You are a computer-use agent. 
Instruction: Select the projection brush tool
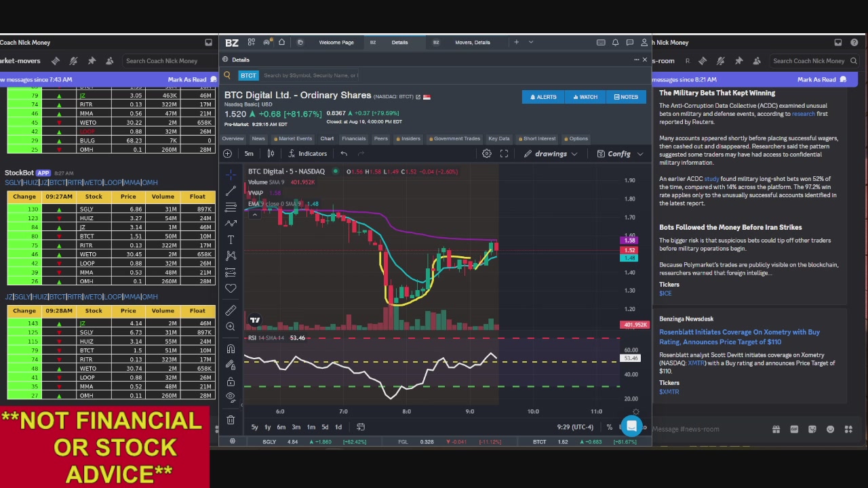pos(231,272)
